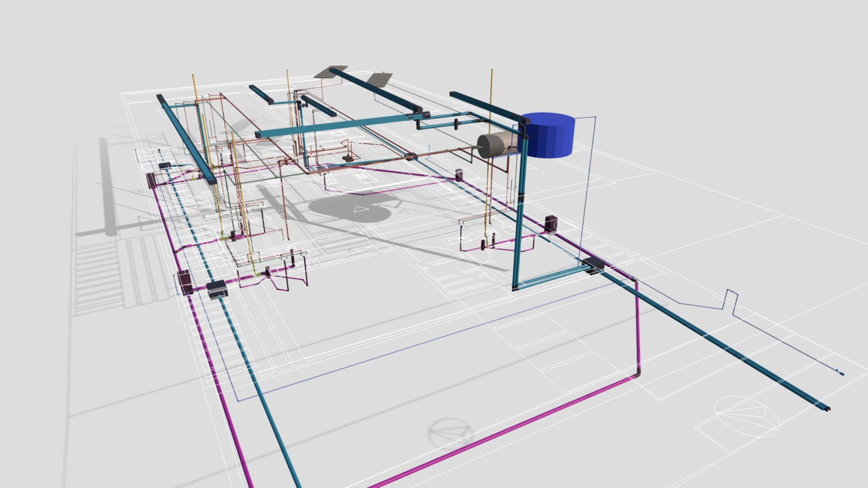Click the faint circle symbol on the floor plan
Screen dimensions: 868x488
point(451,432)
